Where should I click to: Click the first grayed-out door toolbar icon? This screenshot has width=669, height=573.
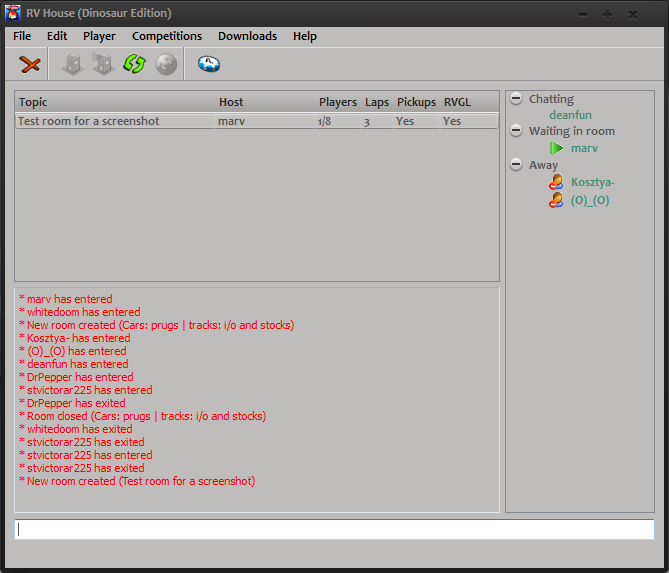point(73,65)
